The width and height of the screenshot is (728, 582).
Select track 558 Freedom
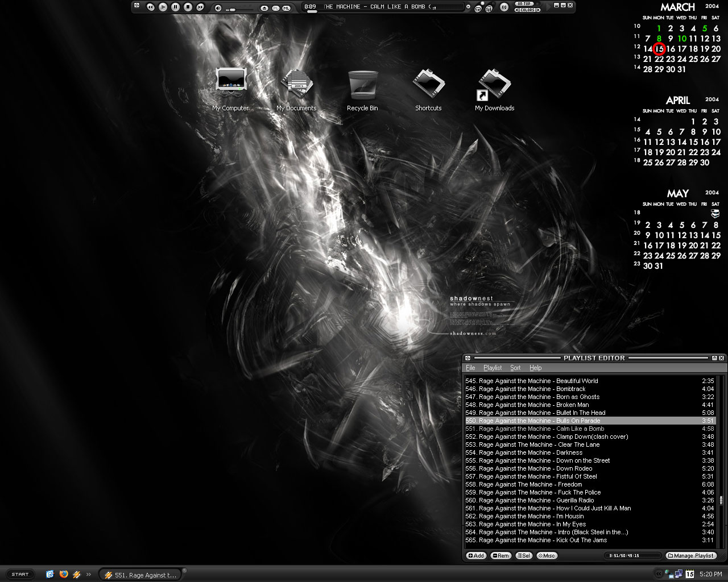coord(590,484)
